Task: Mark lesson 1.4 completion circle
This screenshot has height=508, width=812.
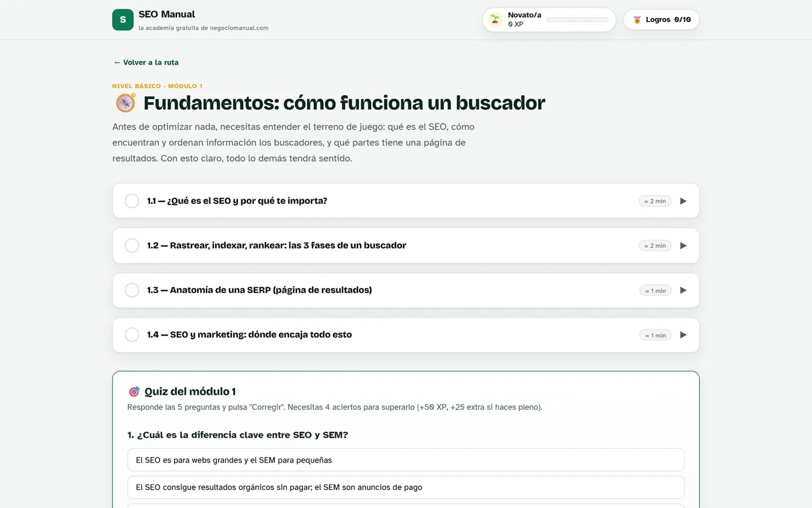Action: click(x=132, y=335)
